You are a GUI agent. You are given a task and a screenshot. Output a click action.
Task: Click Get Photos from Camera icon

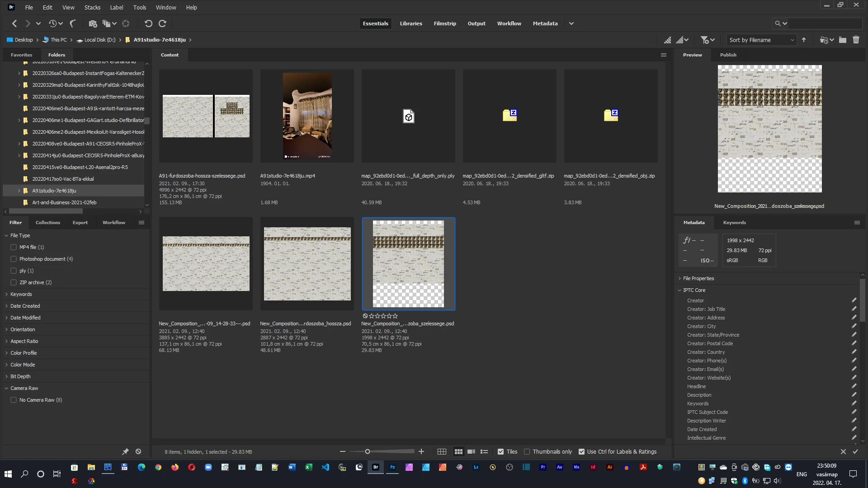click(x=93, y=23)
